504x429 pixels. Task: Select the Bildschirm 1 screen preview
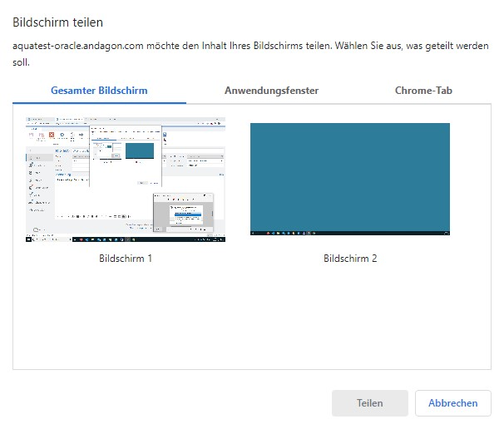[x=125, y=180]
